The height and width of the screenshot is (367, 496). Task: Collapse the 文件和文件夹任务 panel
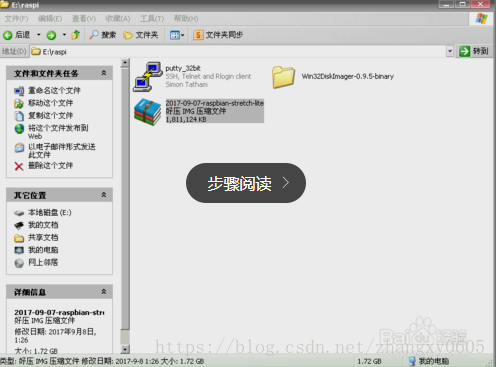(104, 73)
